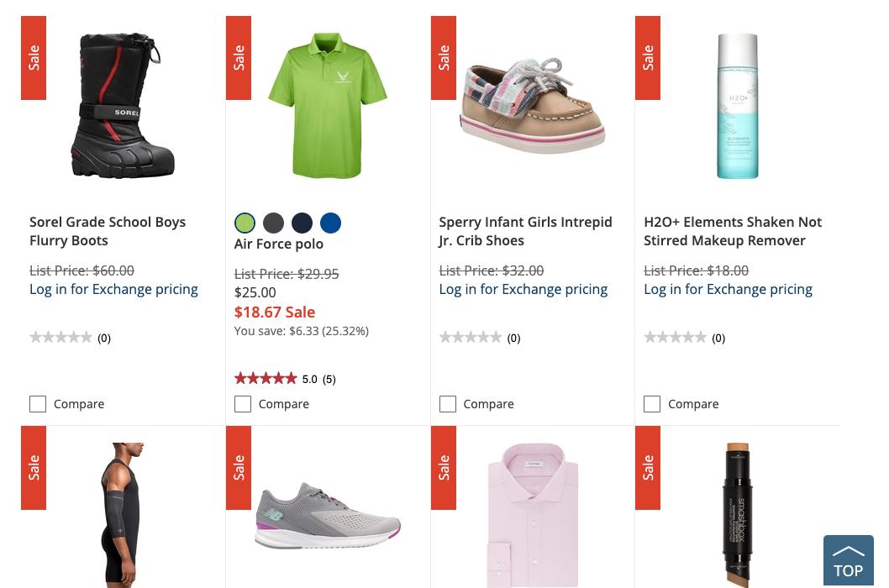Click Log in for Exchange pricing under Sperry
The image size is (889, 588).
[523, 289]
